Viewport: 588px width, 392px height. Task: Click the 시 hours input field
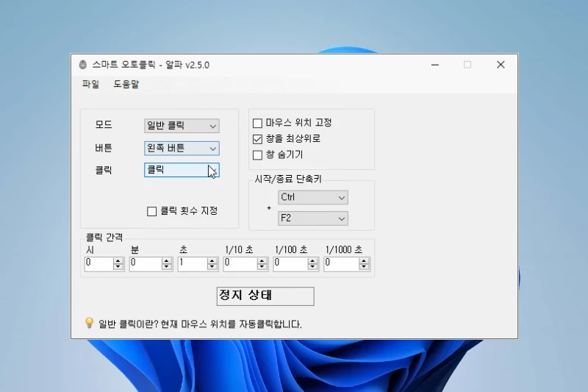pyautogui.click(x=99, y=263)
